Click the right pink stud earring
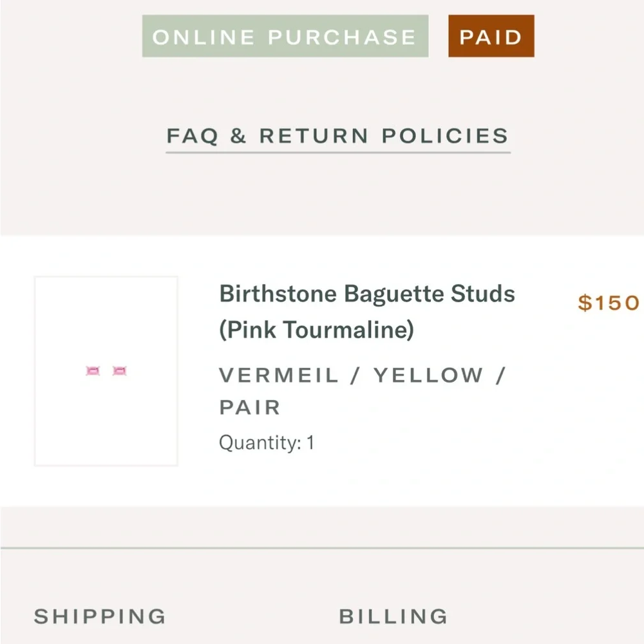 pyautogui.click(x=120, y=371)
